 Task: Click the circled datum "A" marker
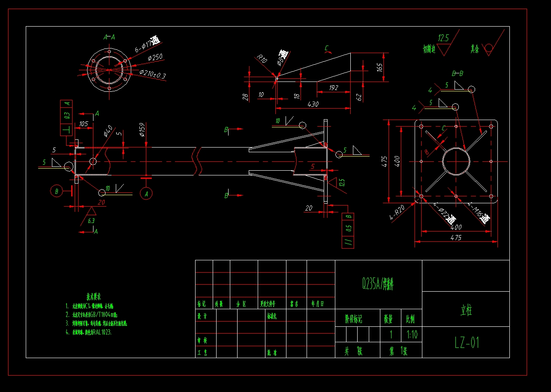pos(146,193)
